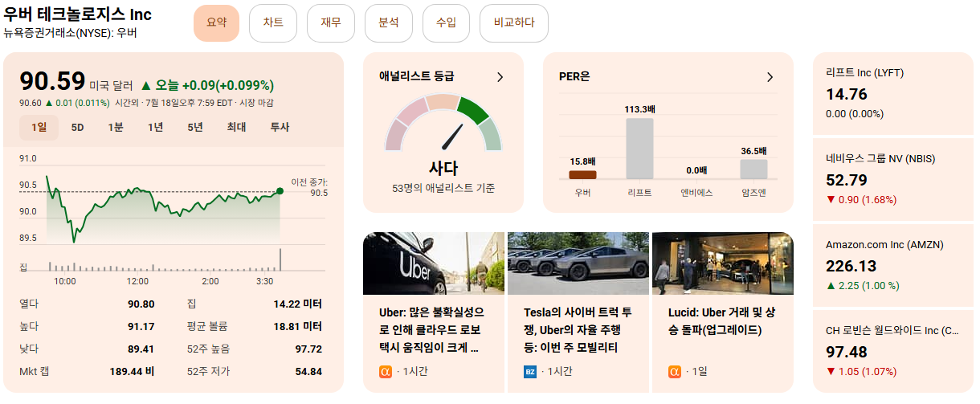Select the 1일 chart range
Screen dimensions: 980x404
coord(39,127)
